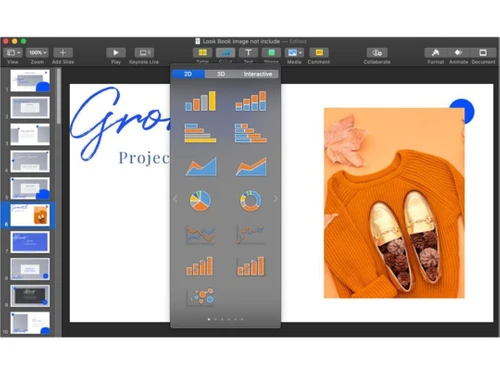Show the Format inspector
The width and height of the screenshot is (500, 375).
(x=435, y=53)
